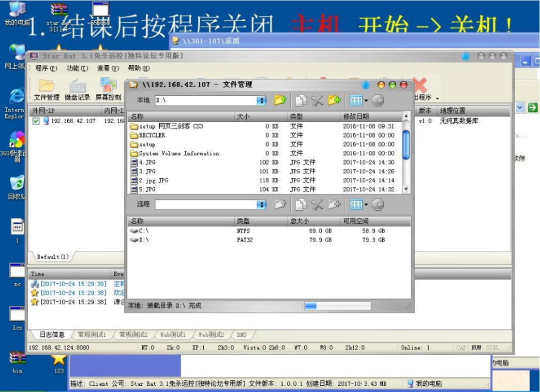Select the 我的电脑 desktop icon
Image resolution: width=540 pixels, height=392 pixels.
(x=17, y=15)
